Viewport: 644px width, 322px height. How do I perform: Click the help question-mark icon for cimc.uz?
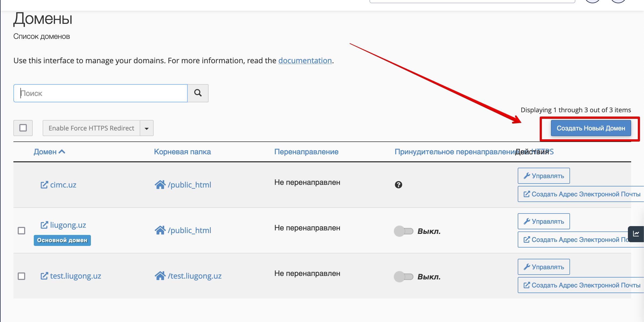(398, 185)
